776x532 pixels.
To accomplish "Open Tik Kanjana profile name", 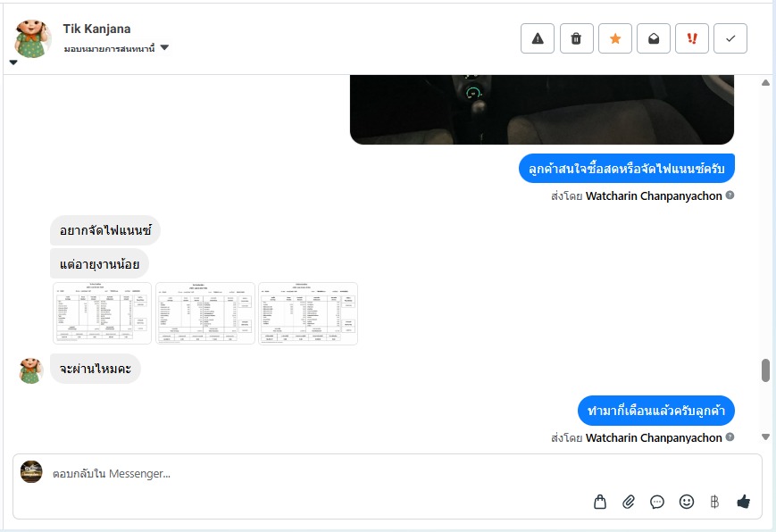I will tap(96, 29).
